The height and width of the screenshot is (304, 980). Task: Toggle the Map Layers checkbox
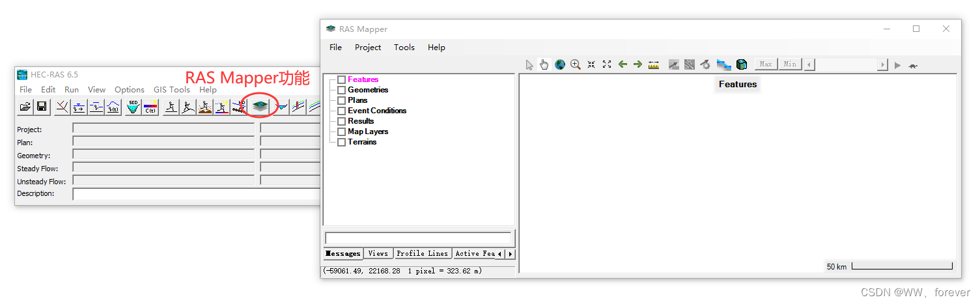341,131
